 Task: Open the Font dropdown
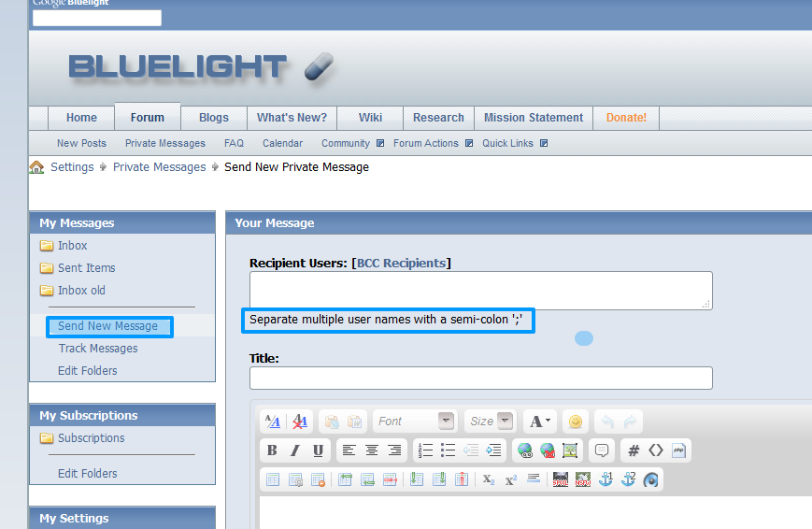[x=414, y=422]
